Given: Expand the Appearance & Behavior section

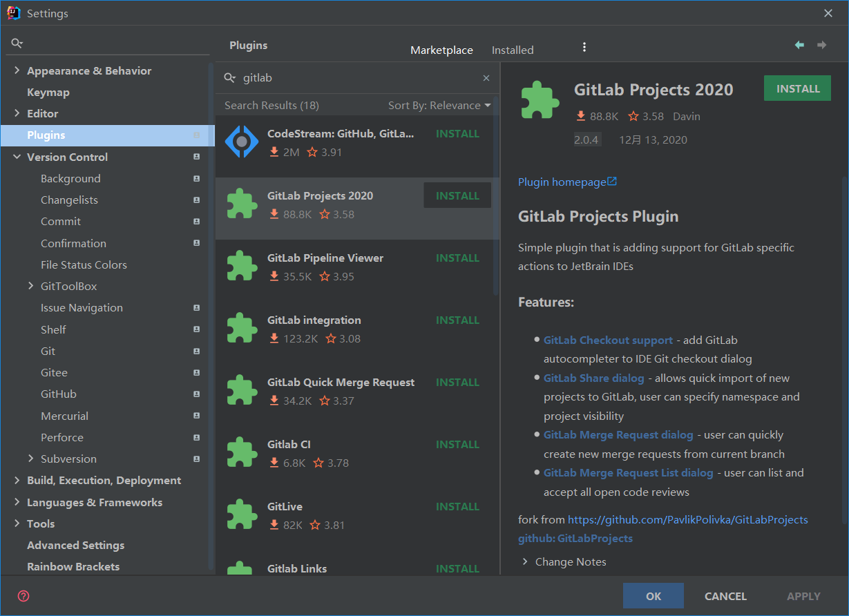Looking at the screenshot, I should (x=17, y=70).
